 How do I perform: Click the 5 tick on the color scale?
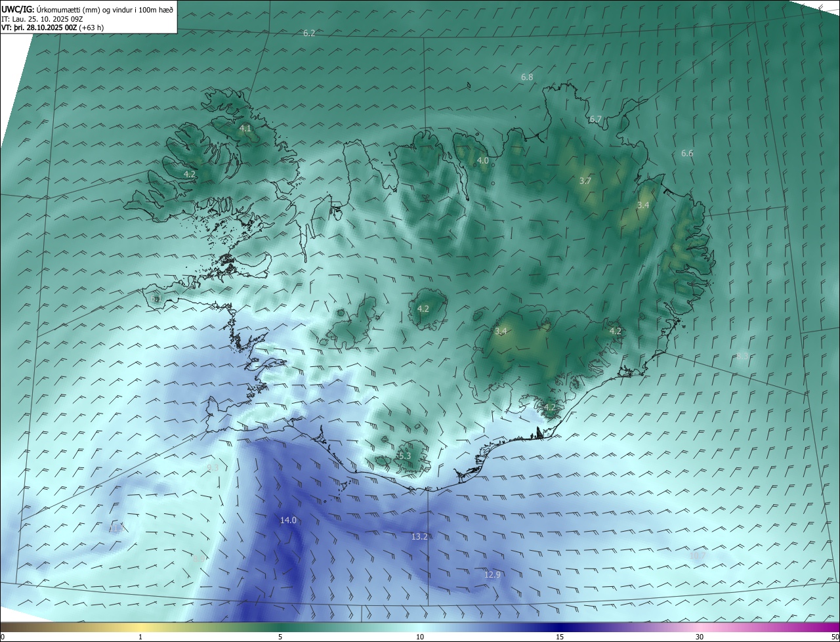click(x=280, y=637)
